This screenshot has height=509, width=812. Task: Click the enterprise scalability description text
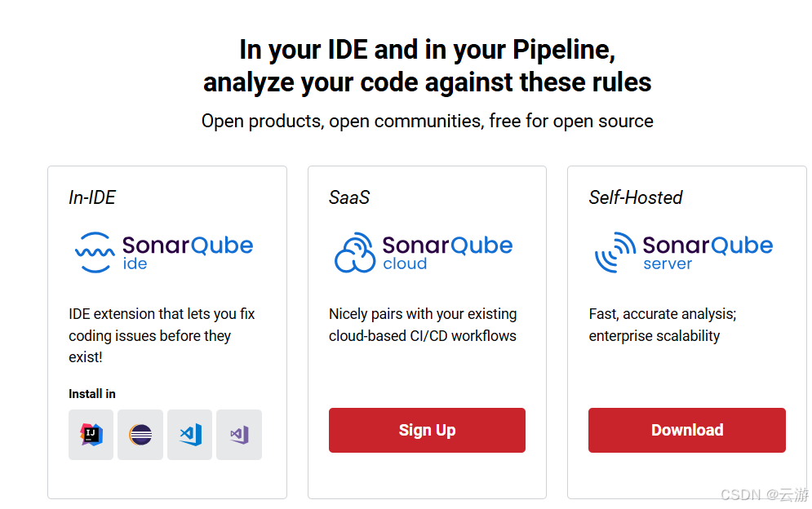(x=663, y=325)
